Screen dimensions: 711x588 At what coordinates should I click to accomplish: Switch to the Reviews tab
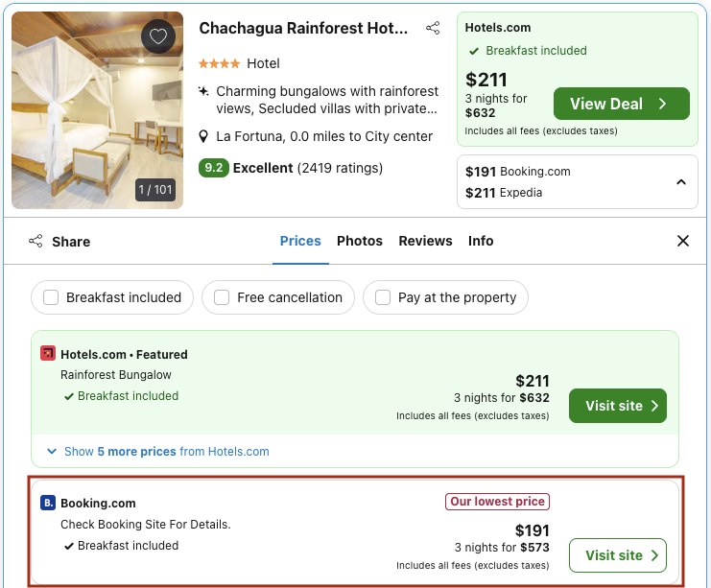tap(425, 241)
